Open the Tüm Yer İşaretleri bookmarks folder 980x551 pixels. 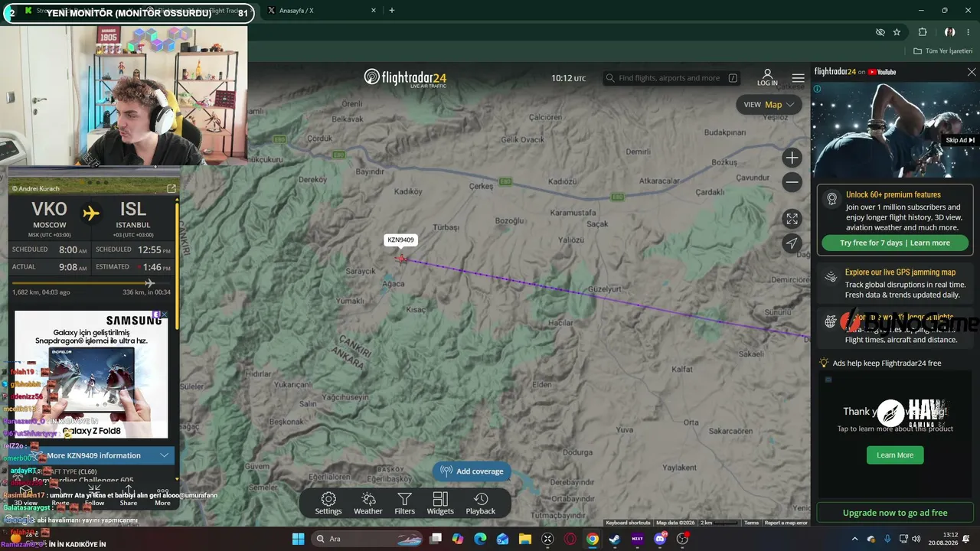click(942, 51)
